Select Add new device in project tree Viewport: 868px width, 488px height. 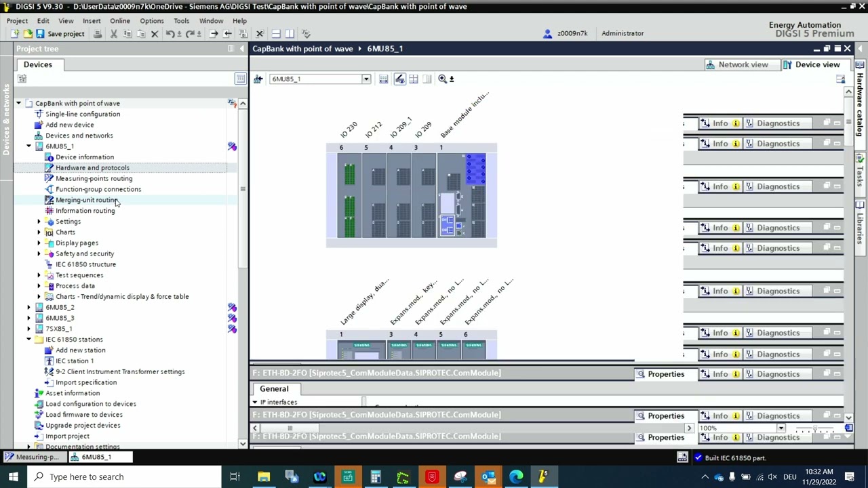click(69, 125)
